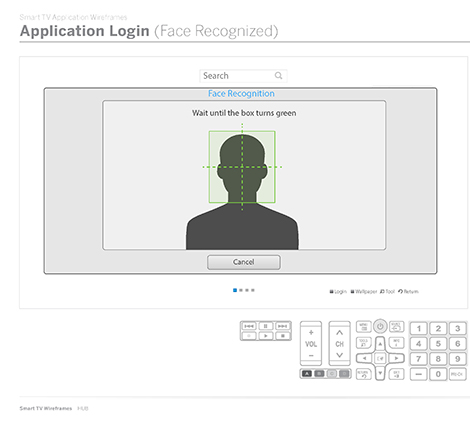
Task: Skip to previous track on remote
Action: point(249,326)
